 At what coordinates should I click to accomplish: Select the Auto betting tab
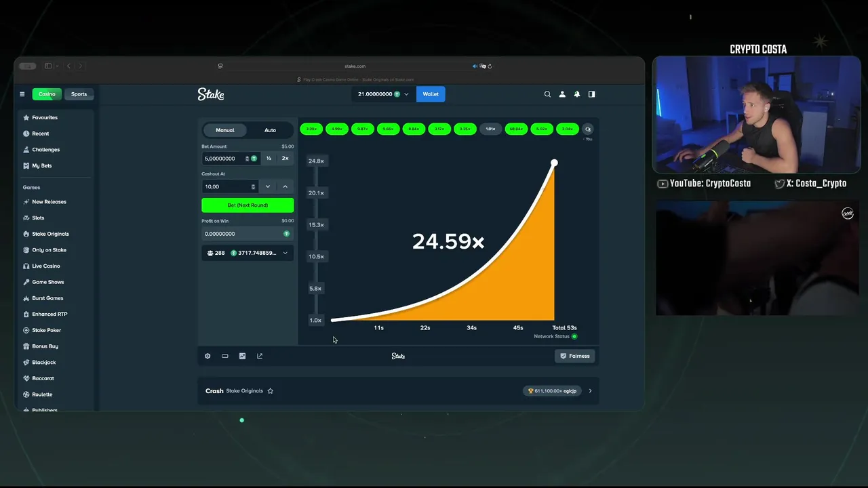pyautogui.click(x=270, y=130)
